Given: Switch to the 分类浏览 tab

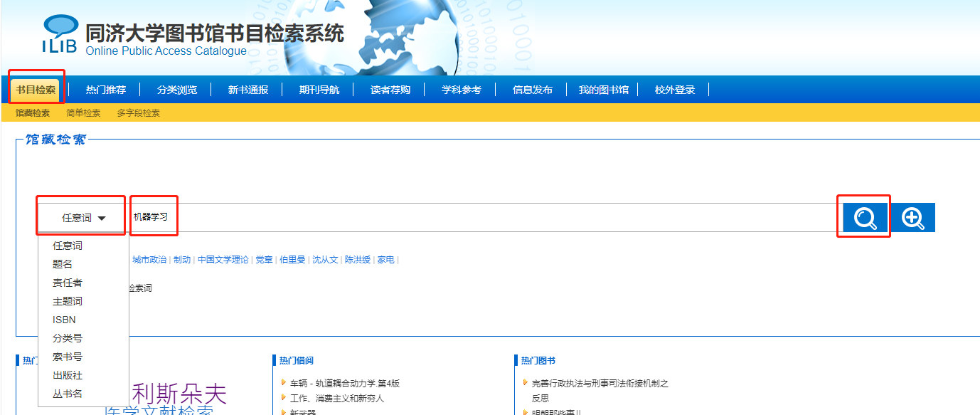Looking at the screenshot, I should pos(177,90).
